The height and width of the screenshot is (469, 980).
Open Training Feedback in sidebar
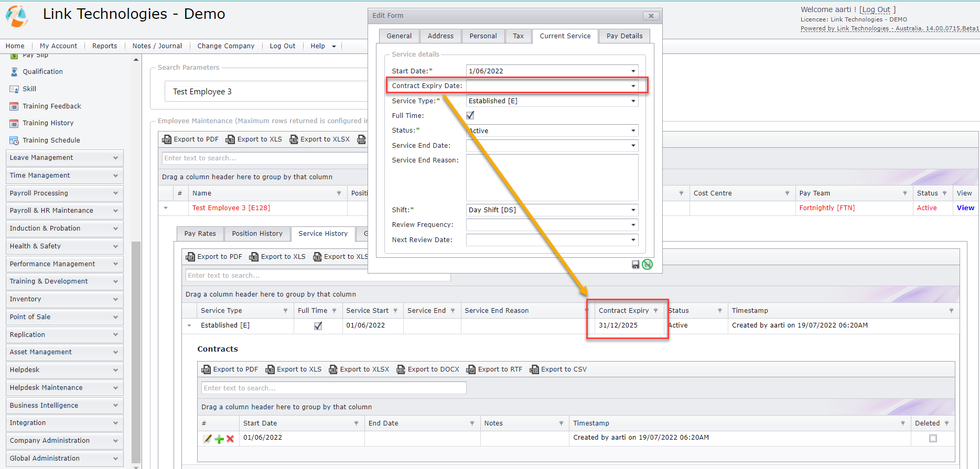click(x=52, y=106)
